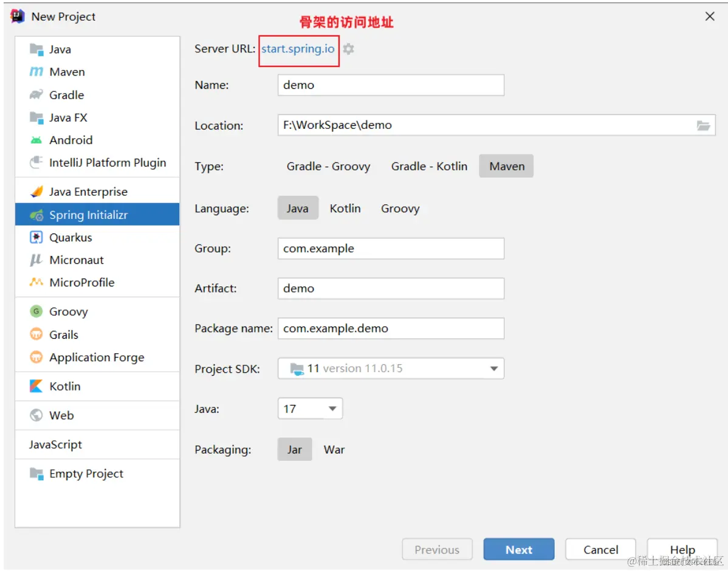
Task: Click the disabled Previous button
Action: (437, 550)
